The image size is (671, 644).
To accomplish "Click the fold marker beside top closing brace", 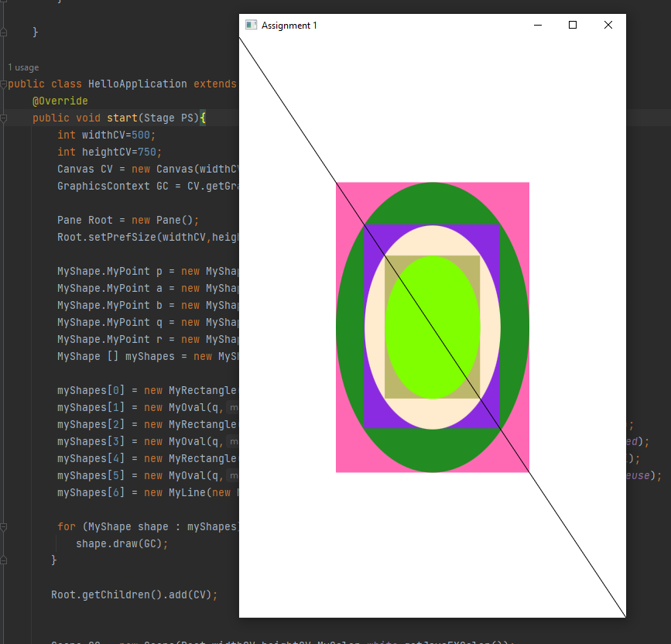I will tap(4, 32).
